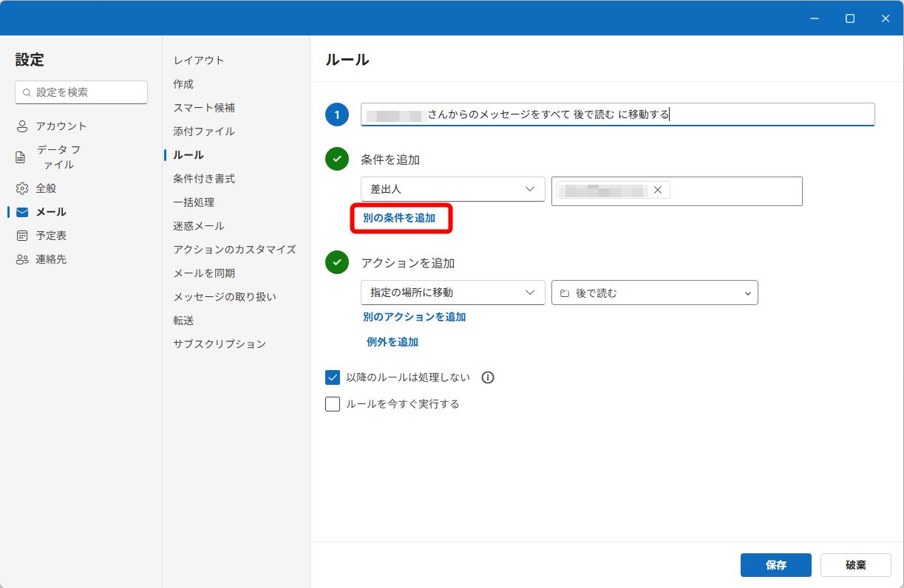This screenshot has width=904, height=588.
Task: Click the empty area of sender address field
Action: (x=735, y=191)
